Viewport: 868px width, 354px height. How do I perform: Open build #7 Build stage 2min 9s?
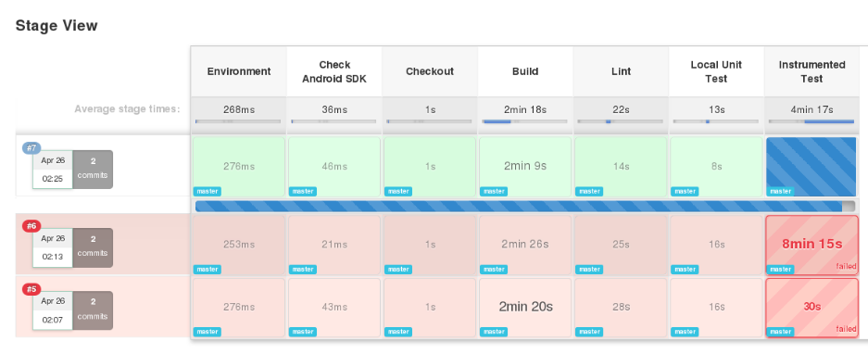coord(525,167)
